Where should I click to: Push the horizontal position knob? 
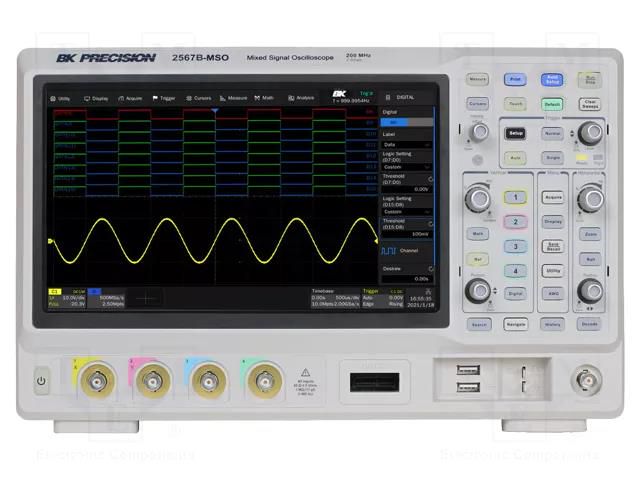(x=590, y=291)
